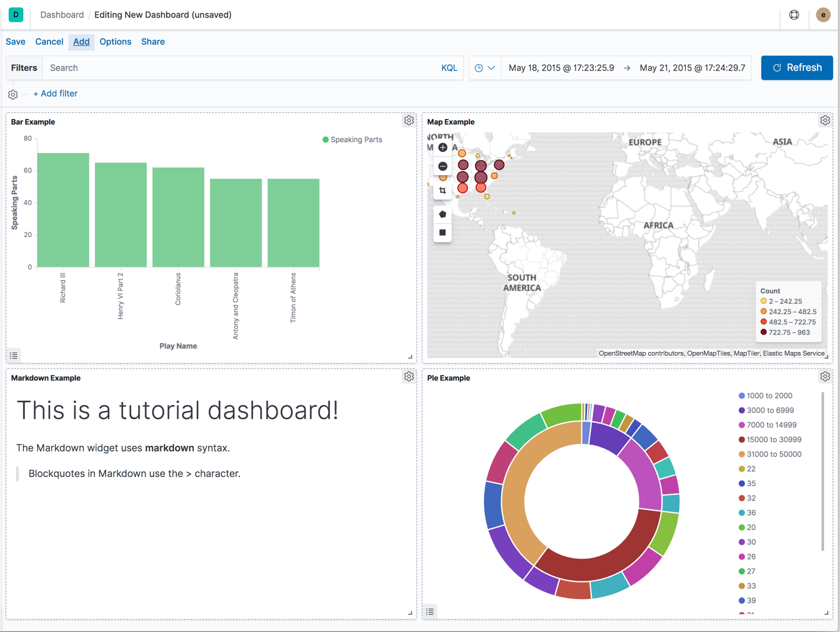Toggle the legend on the Pie Example chart
Screen dimensions: 840x632
pyautogui.click(x=430, y=611)
